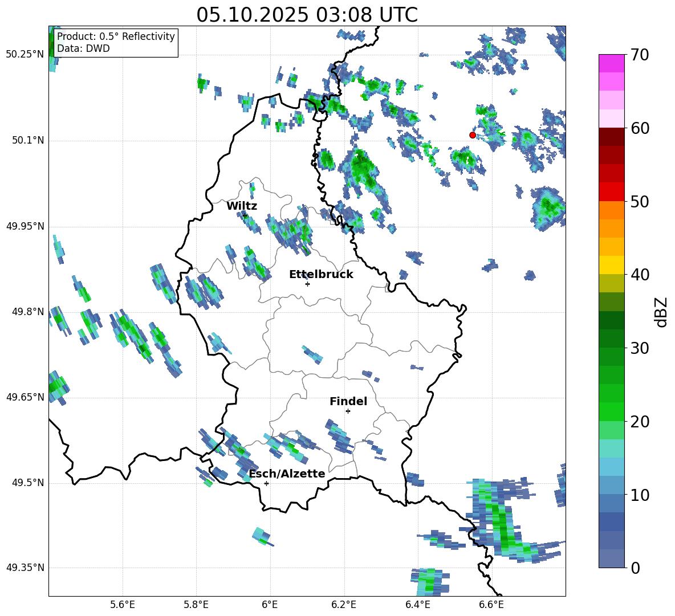Click the Esch/Alzette city label
This screenshot has height=616, width=675.
point(287,474)
